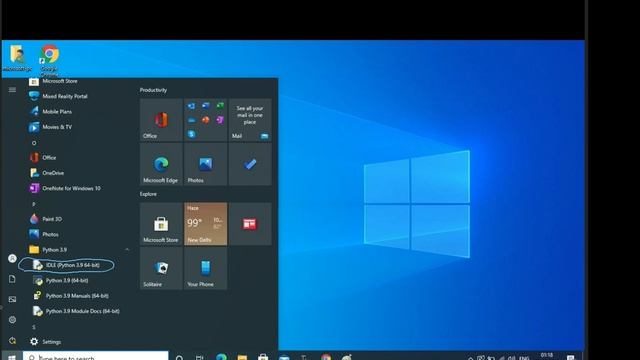This screenshot has height=360, width=640.
Task: Open the Microsoft Edge tile
Action: 161,164
